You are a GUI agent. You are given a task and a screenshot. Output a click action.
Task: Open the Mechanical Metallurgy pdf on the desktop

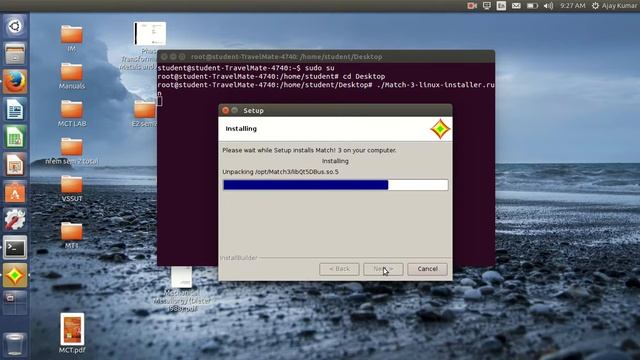pos(182,289)
